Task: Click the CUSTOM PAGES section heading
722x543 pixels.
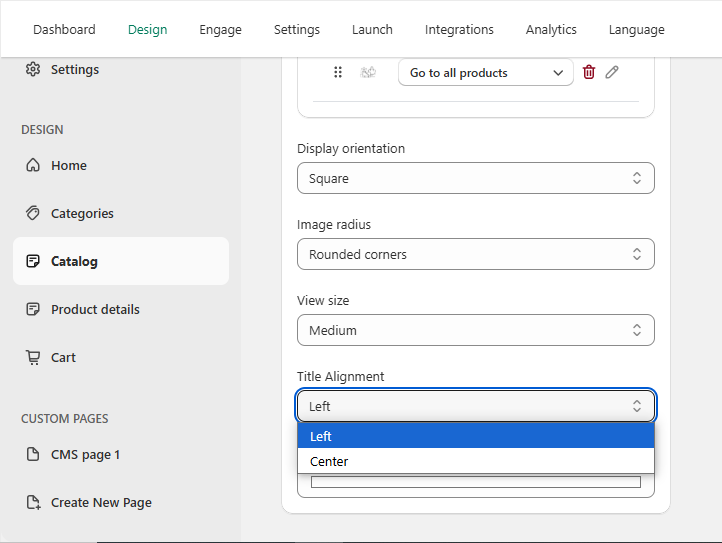Action: coord(65,419)
